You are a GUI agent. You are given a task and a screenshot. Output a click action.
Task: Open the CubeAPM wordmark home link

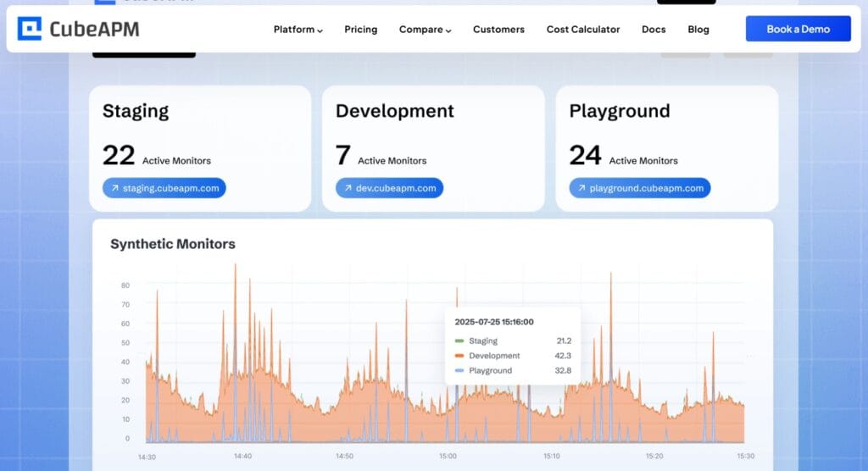coord(94,30)
